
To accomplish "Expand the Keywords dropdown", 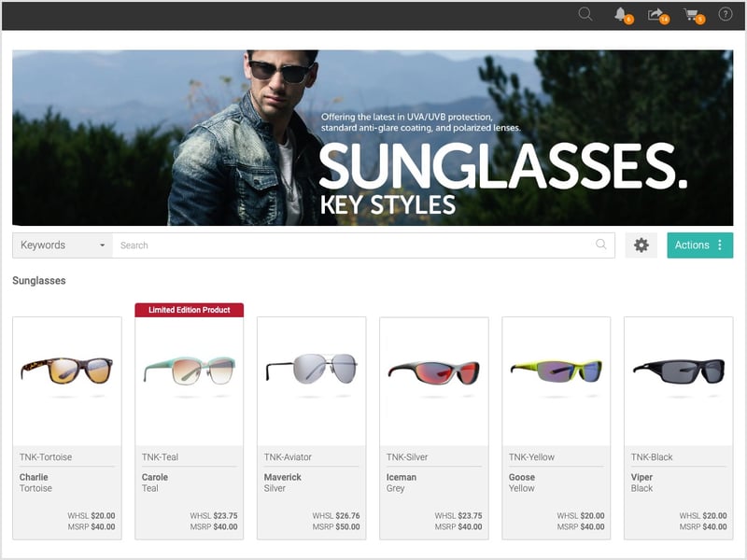I will click(62, 245).
